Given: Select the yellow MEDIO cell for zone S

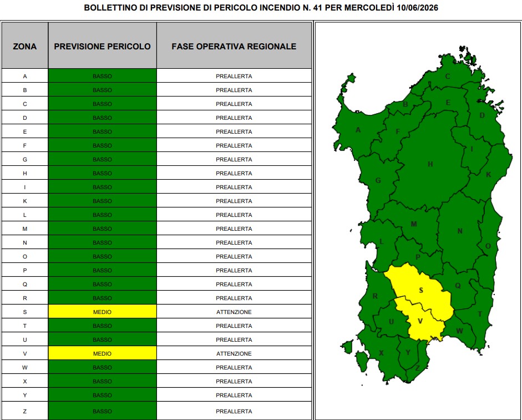Looking at the screenshot, I should (x=102, y=312).
